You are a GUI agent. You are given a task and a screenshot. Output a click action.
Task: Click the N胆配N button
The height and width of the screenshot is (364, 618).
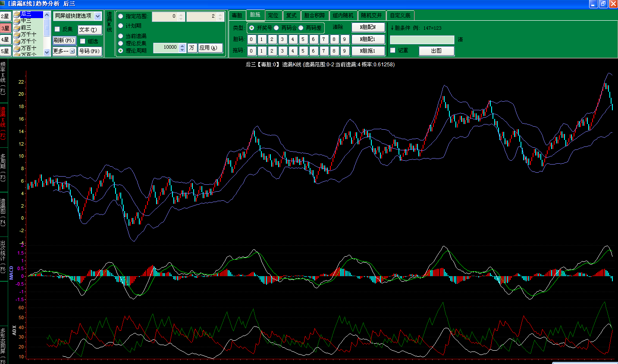click(368, 28)
